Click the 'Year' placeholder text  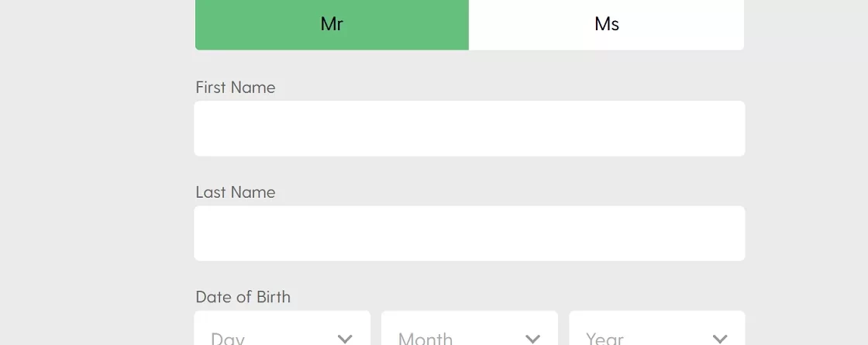(x=604, y=338)
